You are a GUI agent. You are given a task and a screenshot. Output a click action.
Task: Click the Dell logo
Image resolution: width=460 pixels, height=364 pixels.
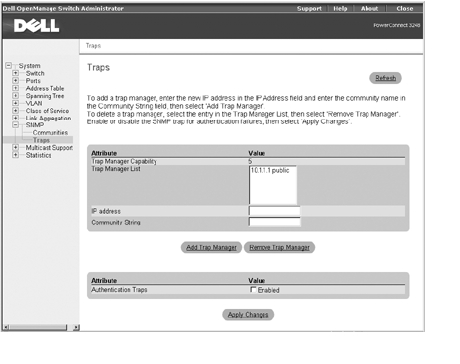37,26
